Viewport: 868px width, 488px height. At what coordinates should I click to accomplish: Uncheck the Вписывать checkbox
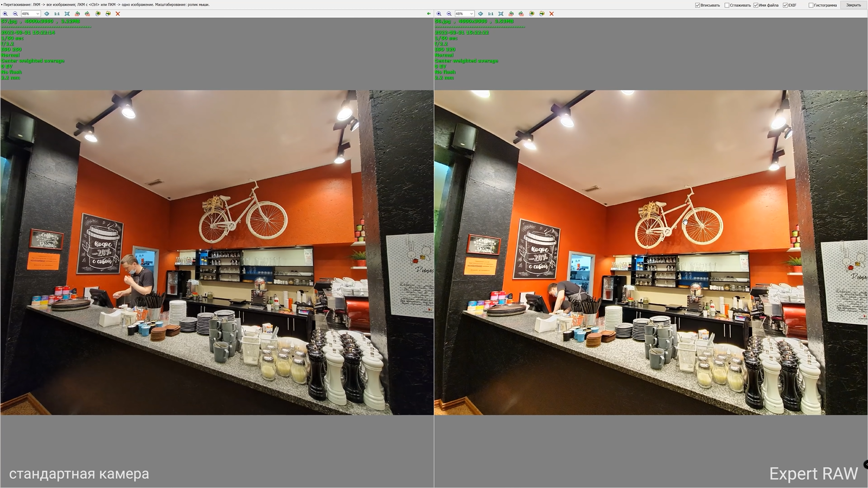[x=698, y=5]
